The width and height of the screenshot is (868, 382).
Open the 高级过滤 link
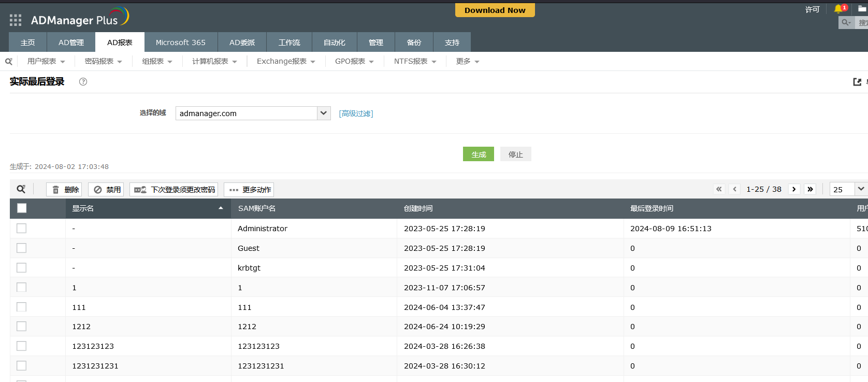pyautogui.click(x=356, y=114)
